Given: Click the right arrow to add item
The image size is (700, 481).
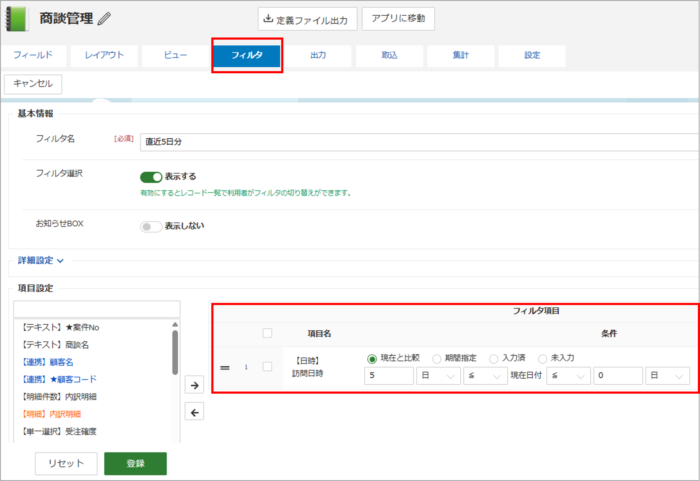Looking at the screenshot, I should pos(196,384).
